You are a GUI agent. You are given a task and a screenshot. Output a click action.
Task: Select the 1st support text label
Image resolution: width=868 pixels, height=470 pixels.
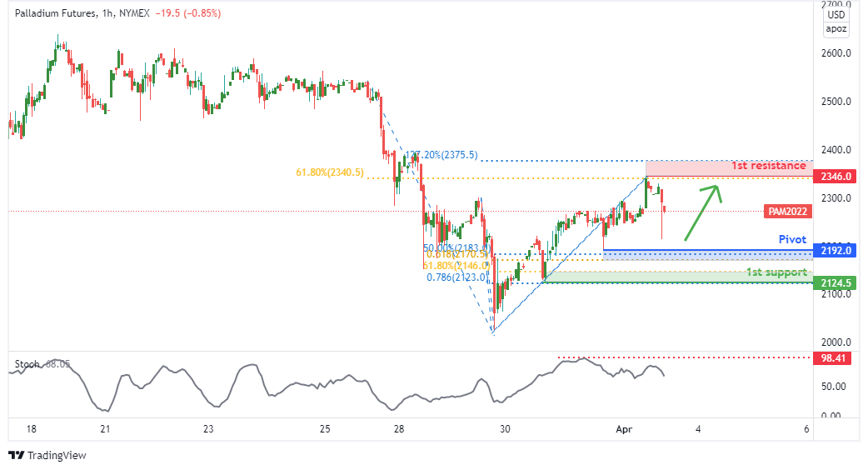point(776,272)
